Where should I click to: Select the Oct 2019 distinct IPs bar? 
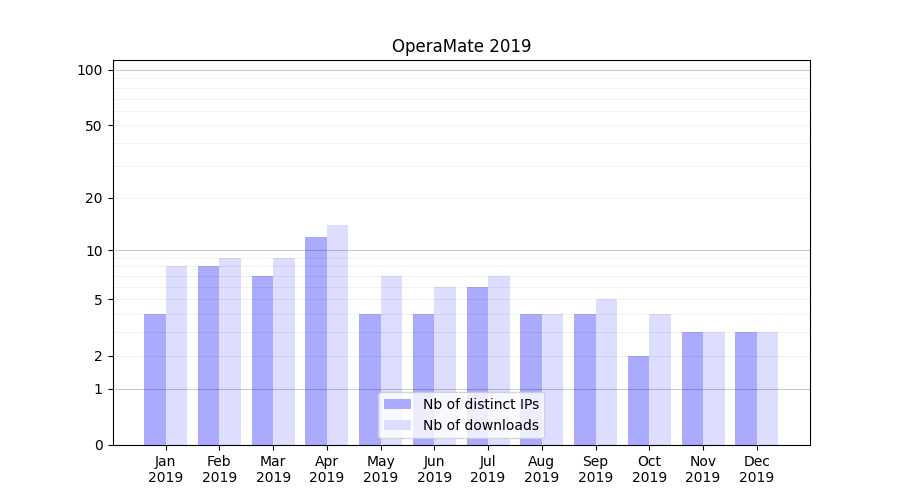coord(638,400)
